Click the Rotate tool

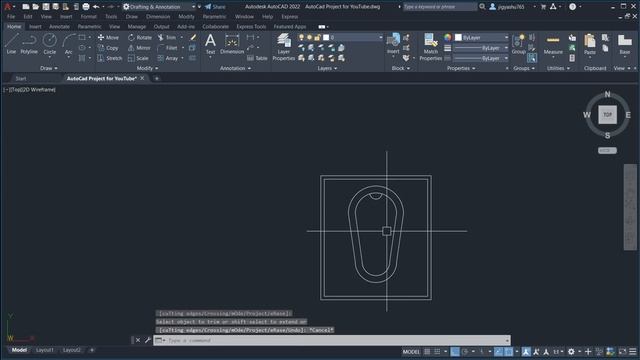(x=140, y=37)
